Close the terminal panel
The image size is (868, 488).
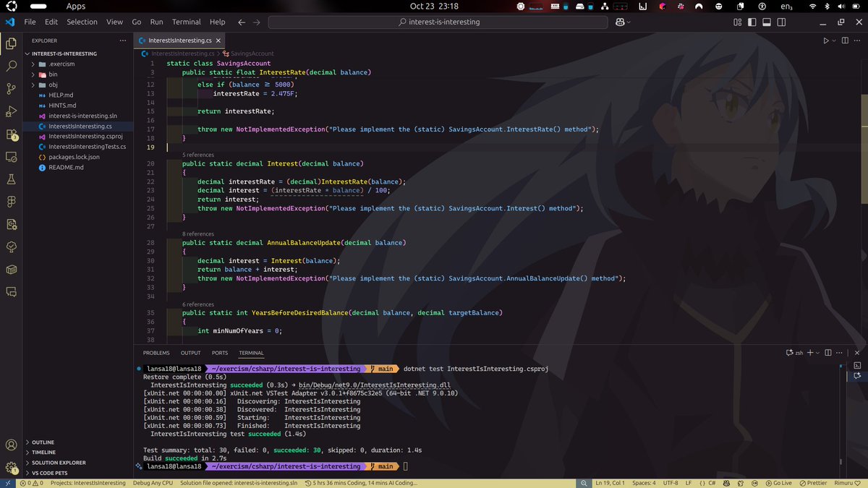[858, 353]
